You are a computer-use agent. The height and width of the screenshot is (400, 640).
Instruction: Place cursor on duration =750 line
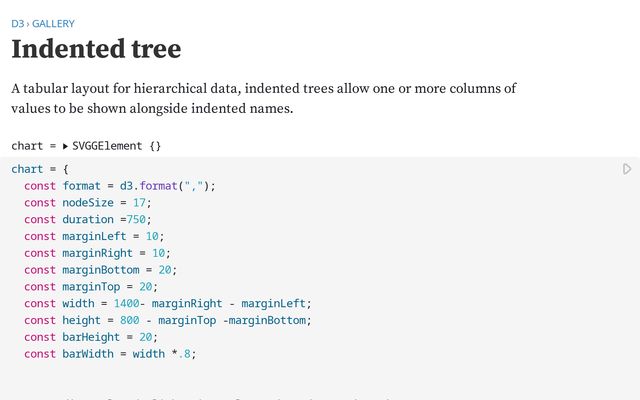[x=87, y=220]
